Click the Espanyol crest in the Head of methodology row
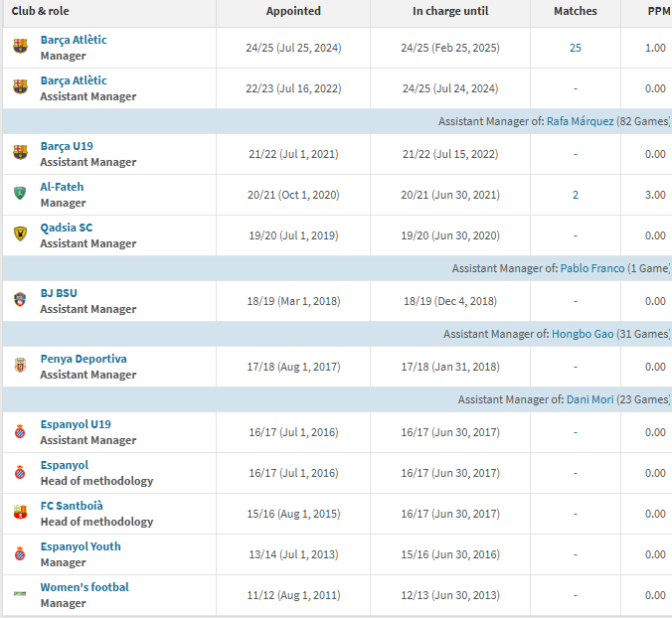Screen dimensions: 672x618 20,472
